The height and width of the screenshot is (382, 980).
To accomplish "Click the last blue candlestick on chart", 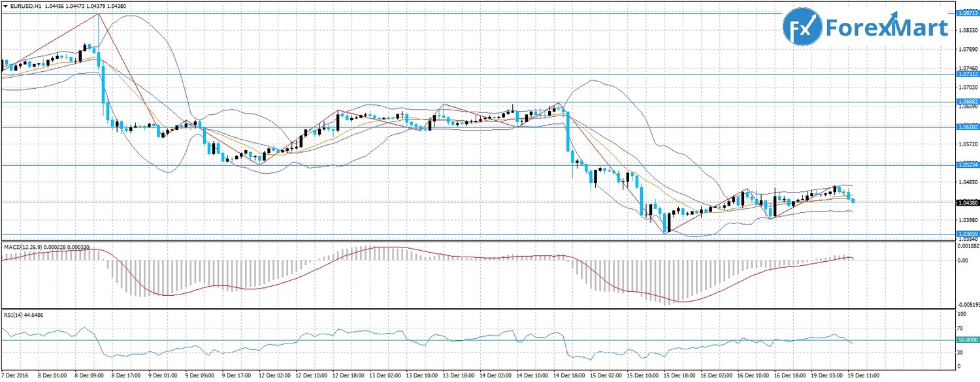I will click(853, 200).
